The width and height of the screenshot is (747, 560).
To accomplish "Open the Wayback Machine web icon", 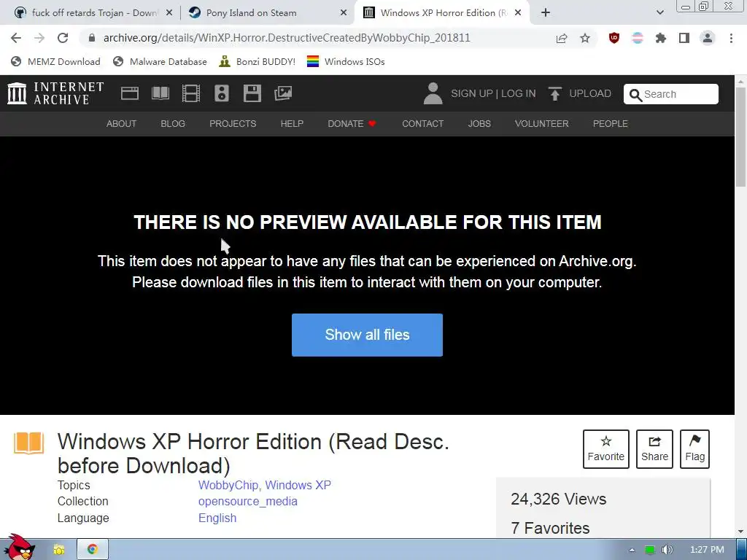I will click(130, 93).
